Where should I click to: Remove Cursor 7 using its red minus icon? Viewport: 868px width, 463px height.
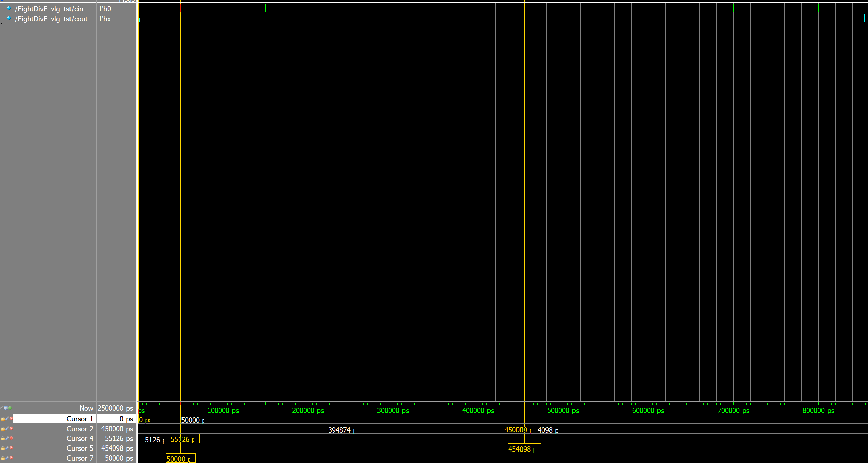(11, 458)
